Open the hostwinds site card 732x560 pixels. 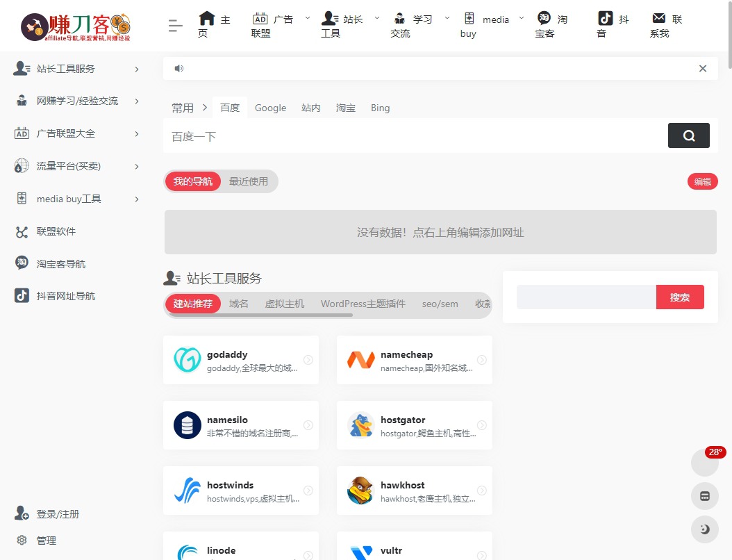point(241,491)
